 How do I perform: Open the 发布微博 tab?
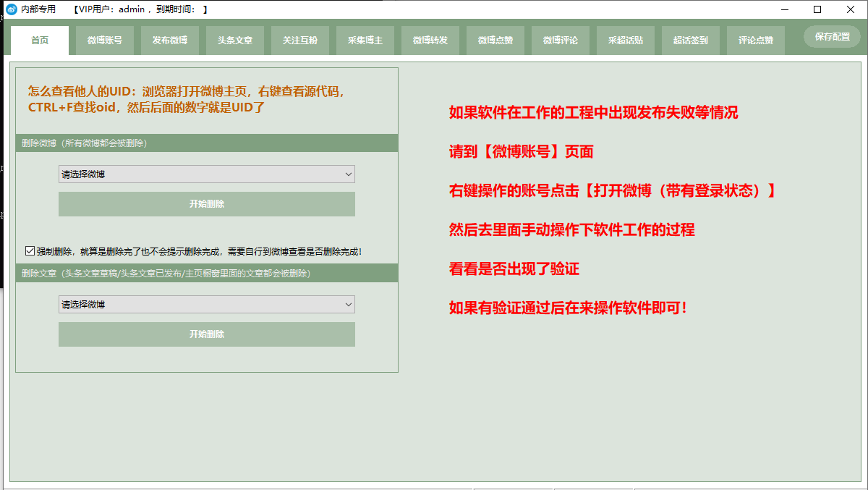pos(169,41)
